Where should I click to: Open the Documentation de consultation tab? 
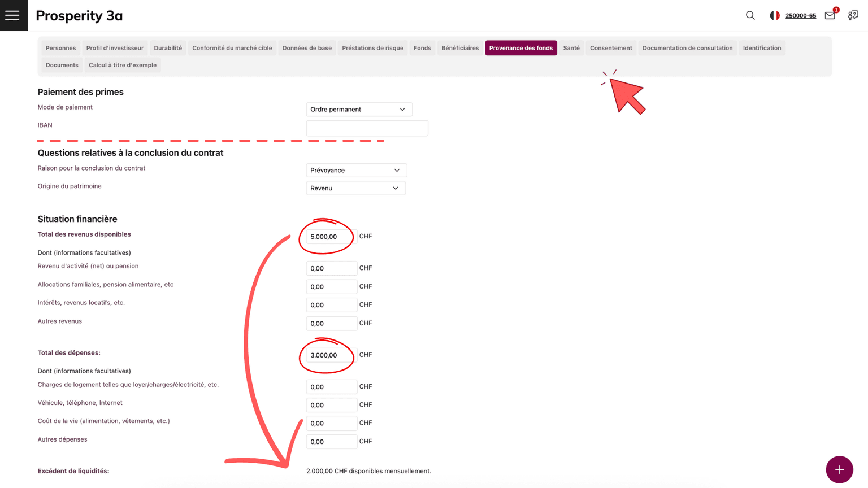(x=687, y=48)
